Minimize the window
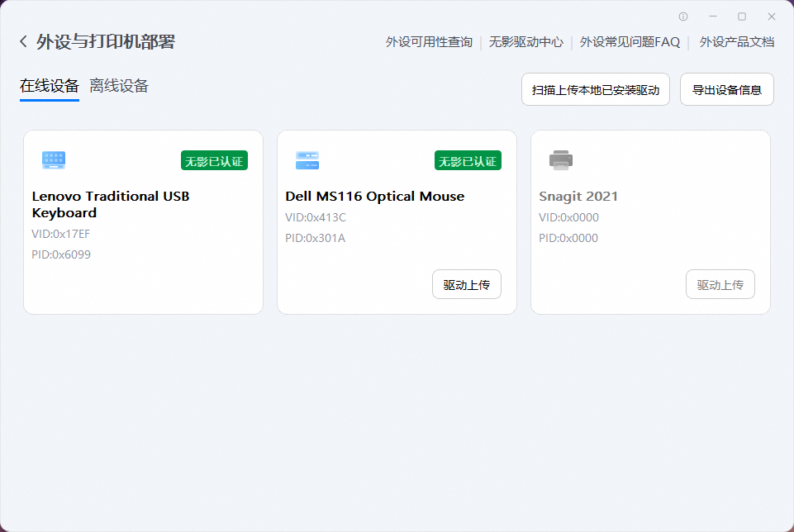Screen dimensions: 794x532 coord(713,17)
